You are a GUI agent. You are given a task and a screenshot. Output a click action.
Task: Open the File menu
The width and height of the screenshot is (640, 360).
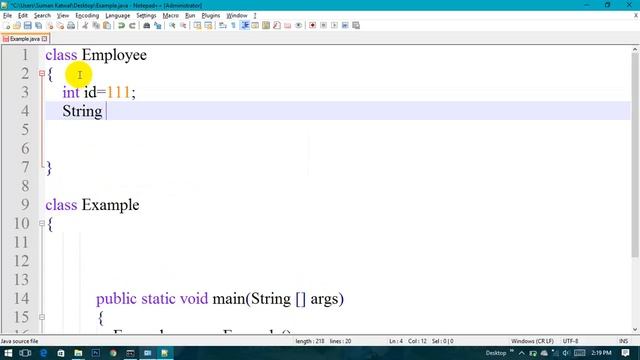[x=7, y=16]
